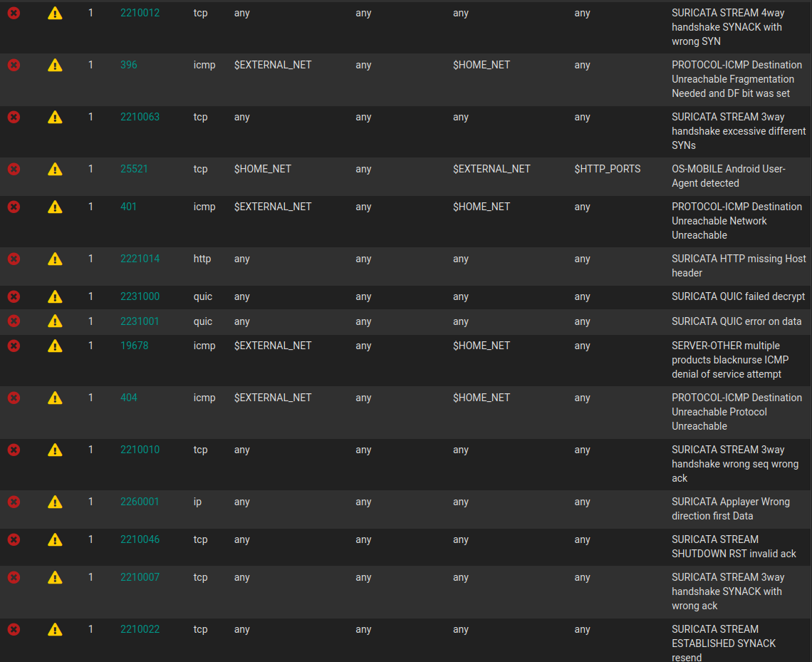Open SID link 2221014
Viewport: 812px width, 662px height.
140,259
